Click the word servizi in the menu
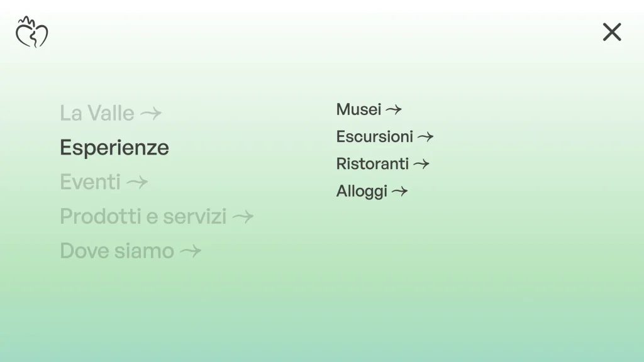 (195, 216)
